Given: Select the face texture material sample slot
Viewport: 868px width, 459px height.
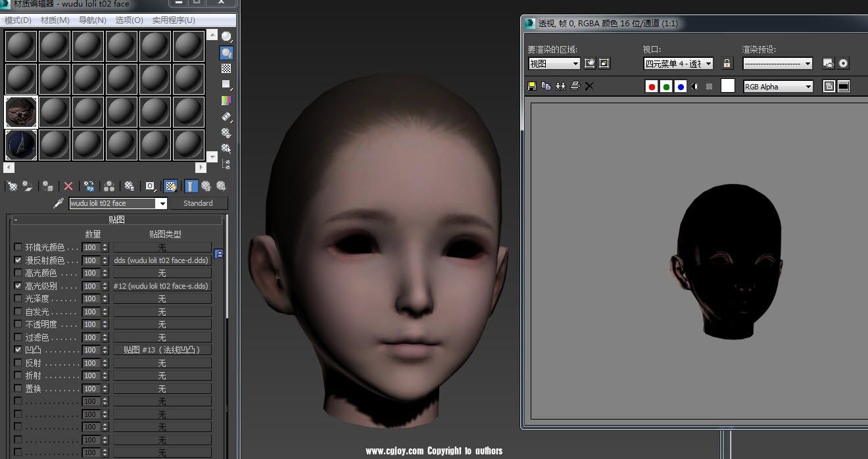Looking at the screenshot, I should coord(20,112).
